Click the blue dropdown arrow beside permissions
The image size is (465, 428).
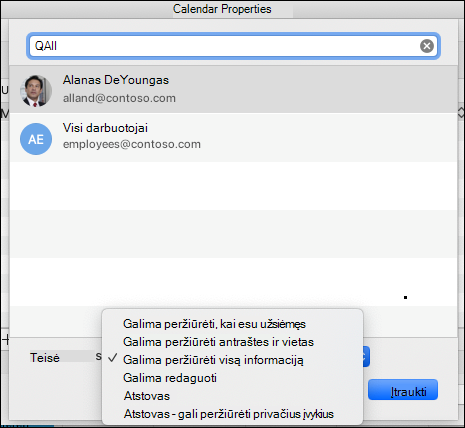coord(366,357)
